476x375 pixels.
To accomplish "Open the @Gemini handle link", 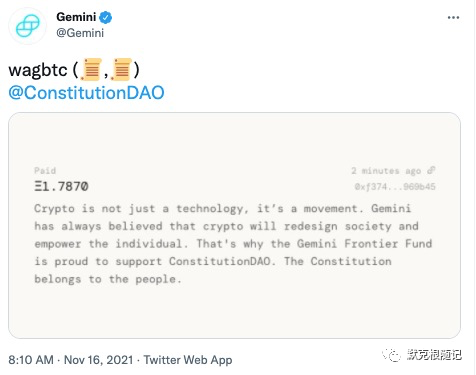I will pos(80,33).
